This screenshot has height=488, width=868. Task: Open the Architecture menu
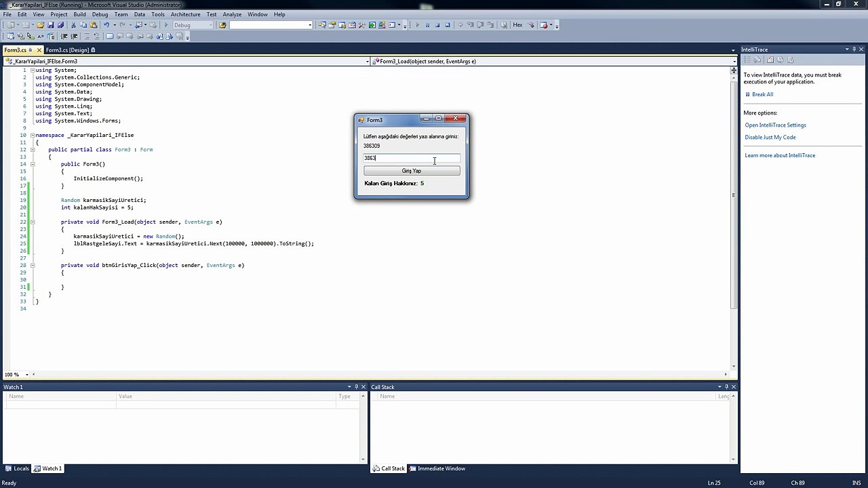coord(185,14)
